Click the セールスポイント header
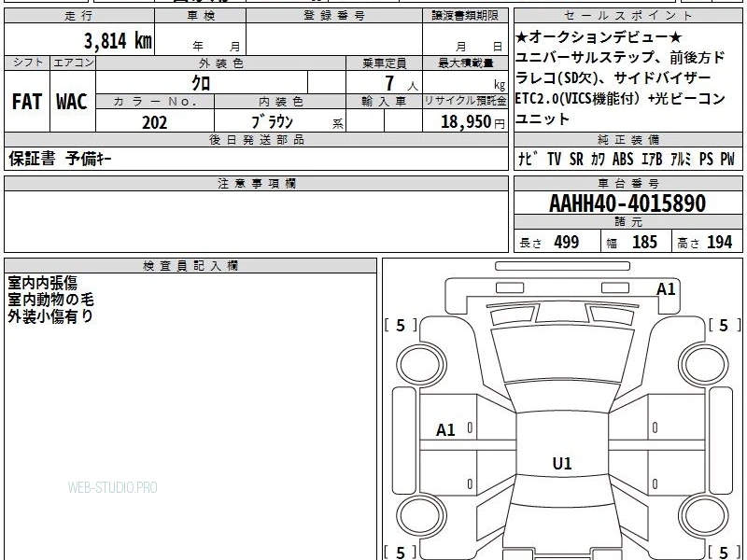This screenshot has height=560, width=747. coord(628,16)
